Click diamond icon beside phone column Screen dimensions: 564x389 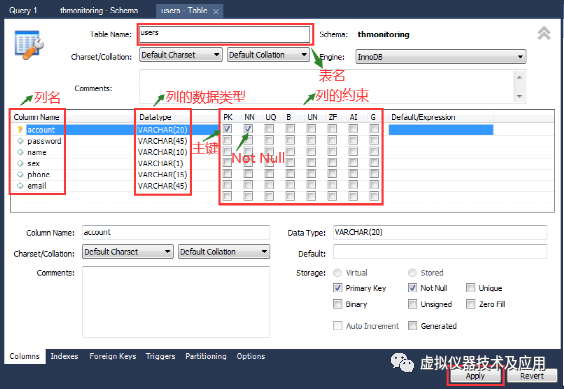click(x=20, y=174)
